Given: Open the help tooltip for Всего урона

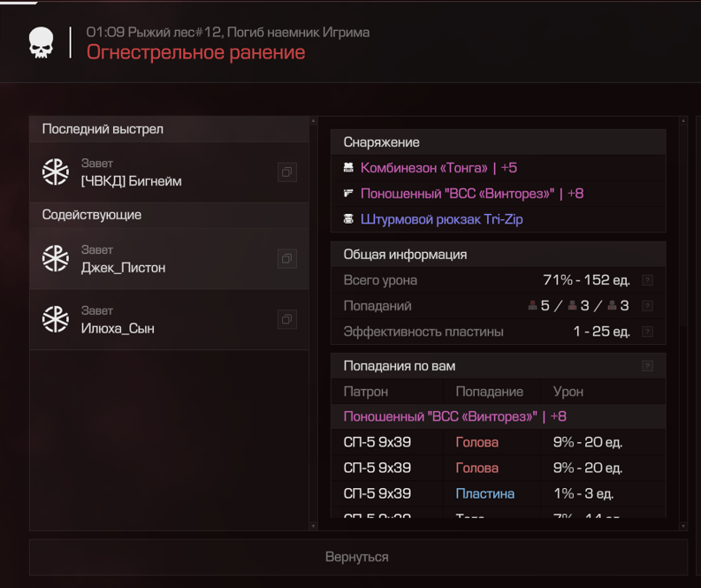Looking at the screenshot, I should (x=647, y=280).
